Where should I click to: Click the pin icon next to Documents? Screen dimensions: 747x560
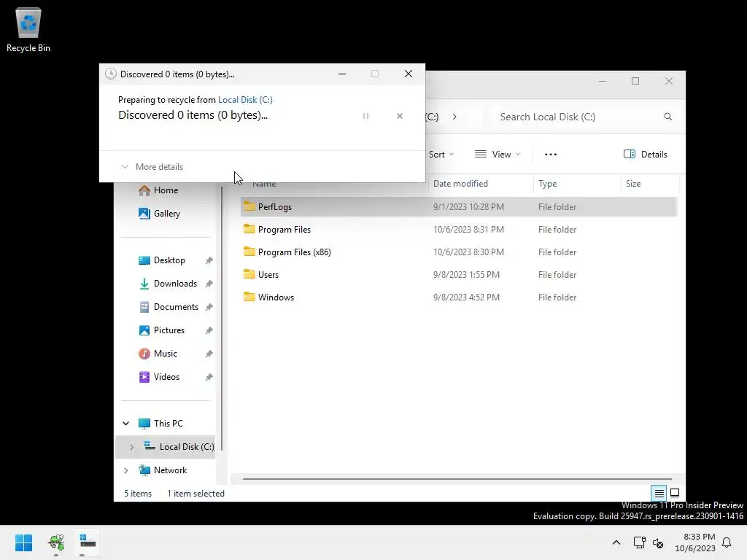(209, 307)
